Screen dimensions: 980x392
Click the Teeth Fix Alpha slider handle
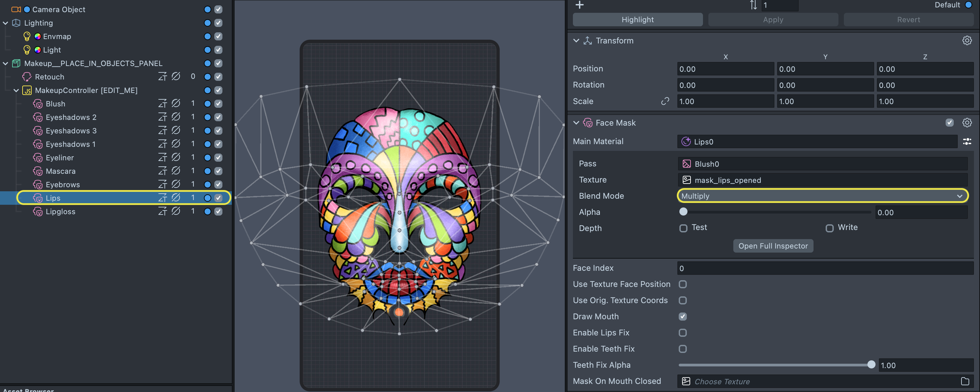point(871,365)
